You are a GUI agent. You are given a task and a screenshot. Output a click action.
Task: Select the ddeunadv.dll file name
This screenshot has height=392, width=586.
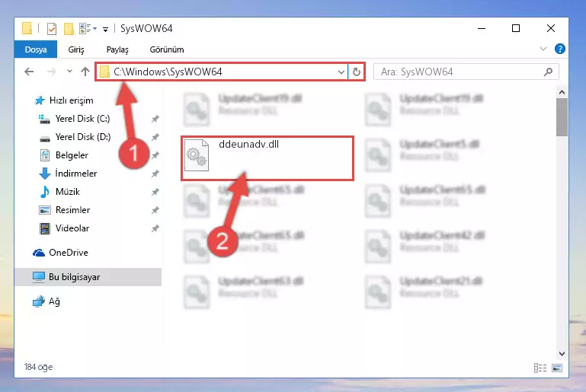pyautogui.click(x=248, y=144)
